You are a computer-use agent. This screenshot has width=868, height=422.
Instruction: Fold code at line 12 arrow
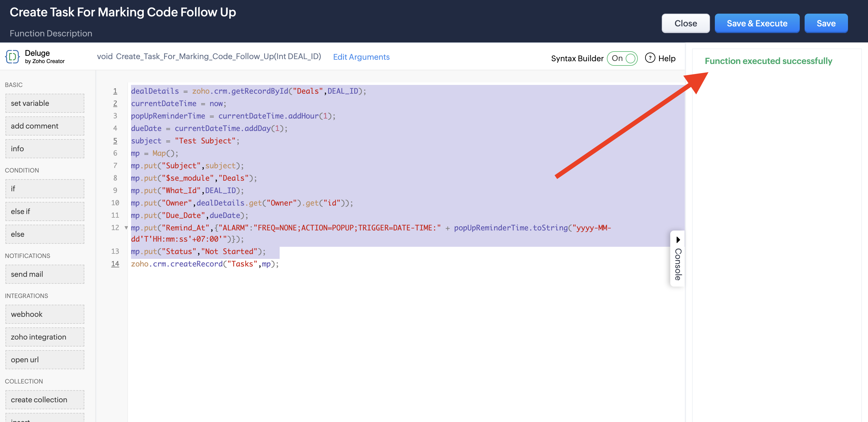[x=126, y=228]
